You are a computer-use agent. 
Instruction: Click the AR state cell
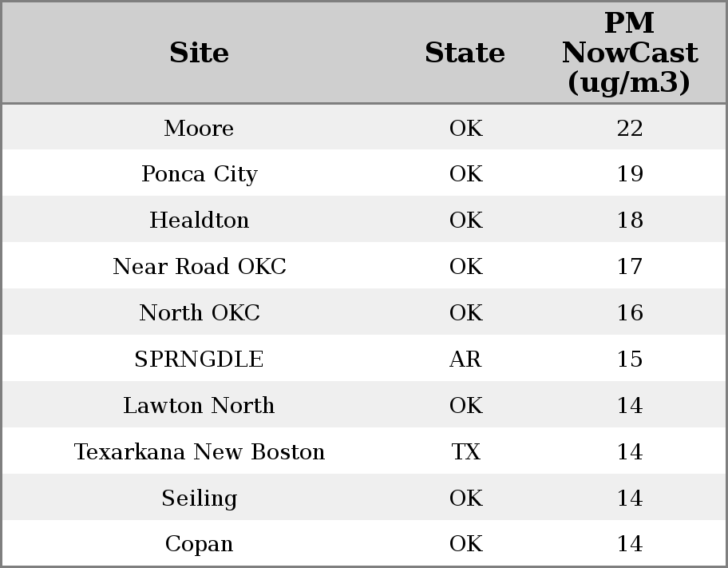pyautogui.click(x=465, y=359)
